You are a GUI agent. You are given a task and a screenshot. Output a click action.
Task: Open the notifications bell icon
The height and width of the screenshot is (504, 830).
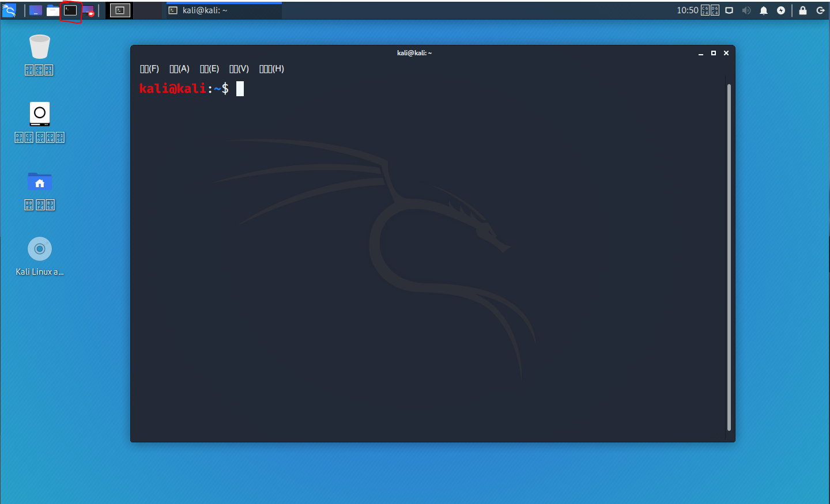pyautogui.click(x=764, y=10)
